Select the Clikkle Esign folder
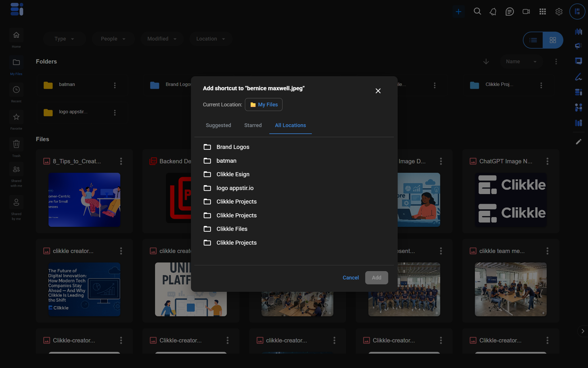 click(233, 174)
